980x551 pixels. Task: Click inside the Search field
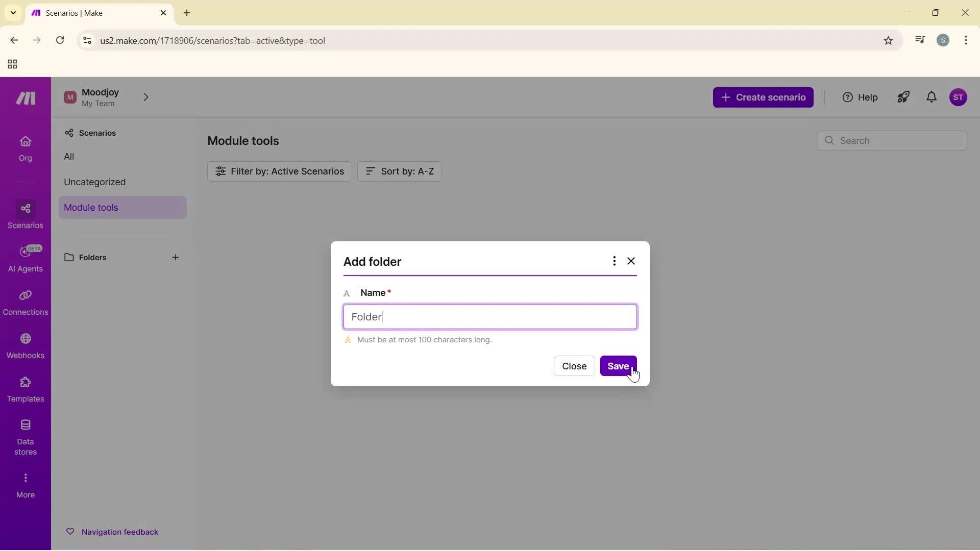tap(892, 140)
